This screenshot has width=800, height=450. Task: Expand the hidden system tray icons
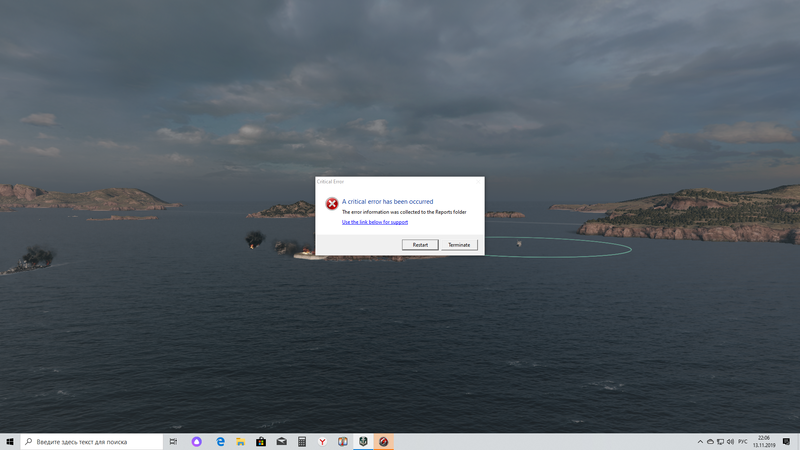700,442
